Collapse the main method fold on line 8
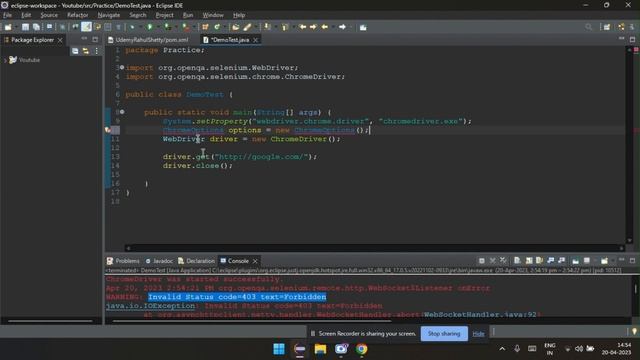The height and width of the screenshot is (360, 640). (122, 112)
